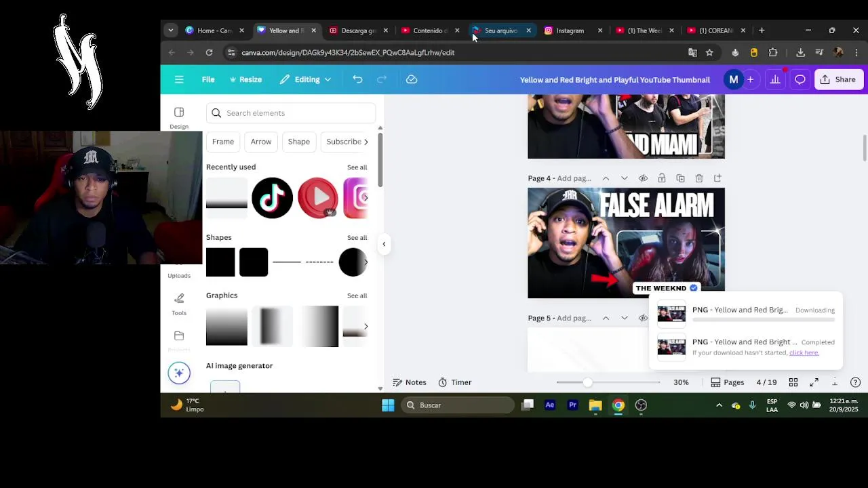868x488 pixels.
Task: Toggle the Pages thumbnail strip
Action: (727, 382)
